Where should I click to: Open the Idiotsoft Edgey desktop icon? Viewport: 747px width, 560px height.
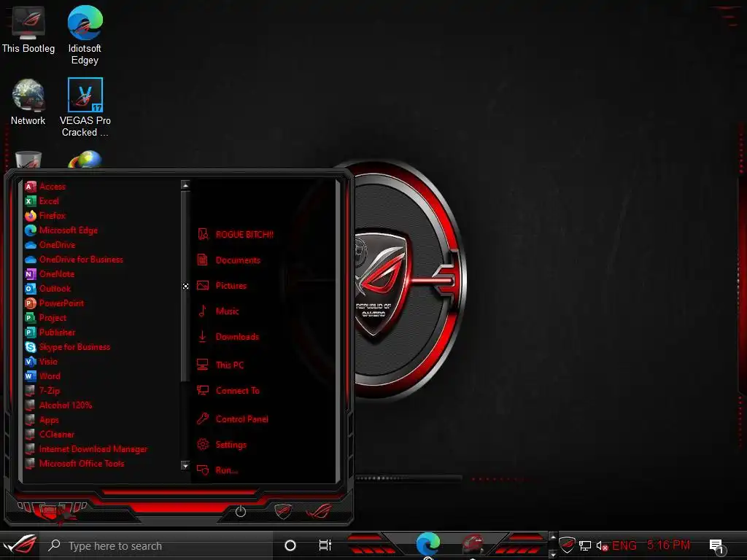click(x=85, y=35)
